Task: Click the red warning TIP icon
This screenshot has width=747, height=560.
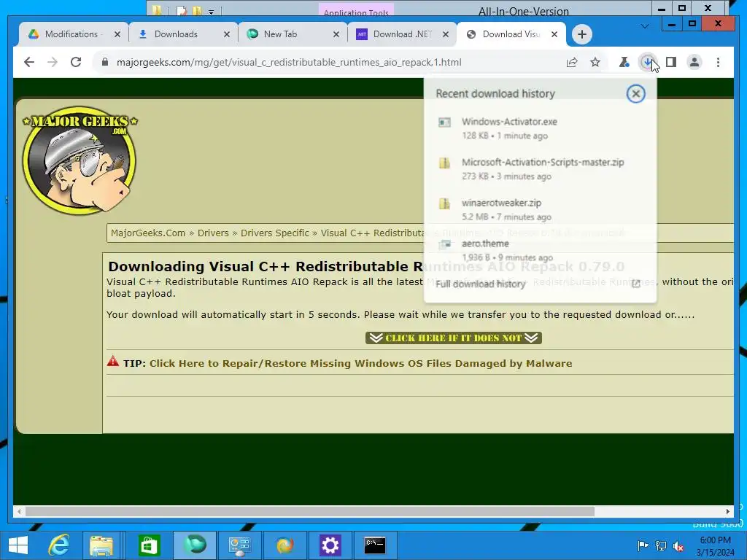Action: click(x=113, y=361)
